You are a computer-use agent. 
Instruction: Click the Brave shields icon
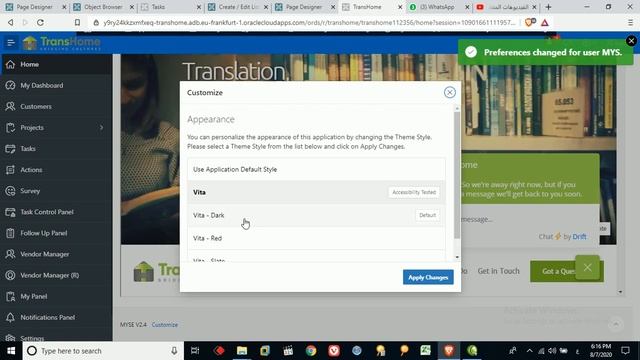tap(530, 22)
